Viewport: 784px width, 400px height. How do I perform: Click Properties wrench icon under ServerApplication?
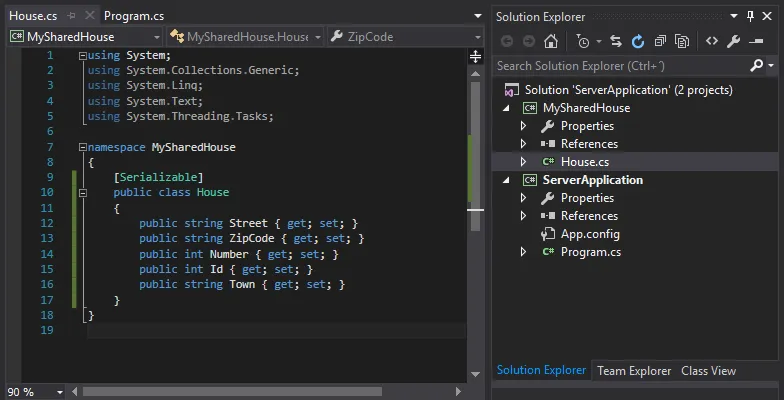pos(548,198)
